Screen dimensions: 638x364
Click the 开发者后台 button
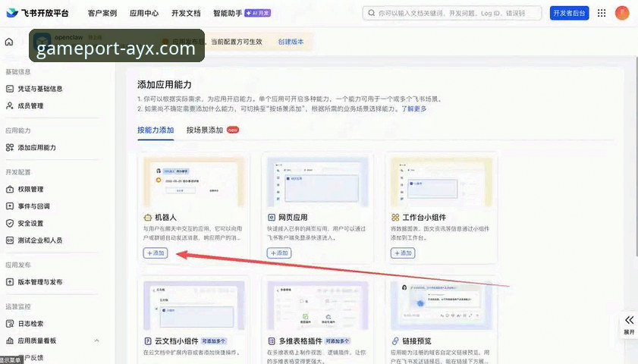(569, 13)
